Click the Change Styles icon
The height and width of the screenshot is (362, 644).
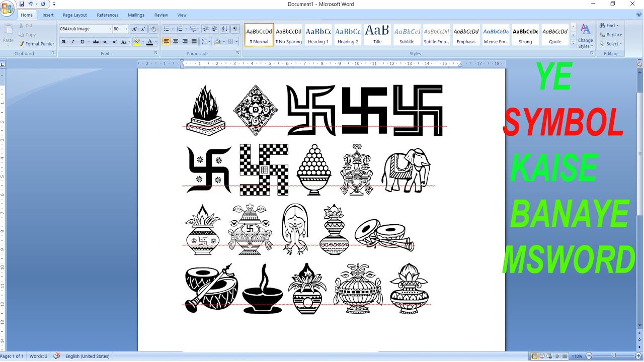[585, 36]
